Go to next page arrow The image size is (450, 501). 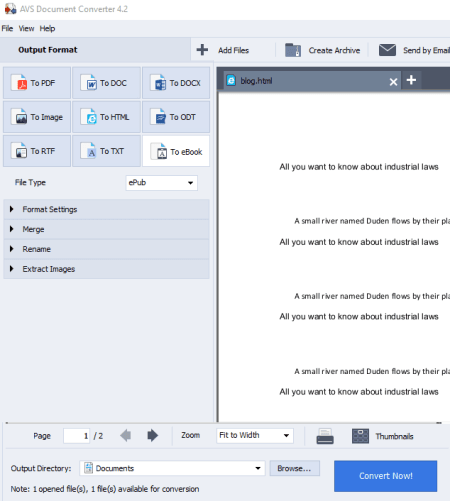pos(152,435)
